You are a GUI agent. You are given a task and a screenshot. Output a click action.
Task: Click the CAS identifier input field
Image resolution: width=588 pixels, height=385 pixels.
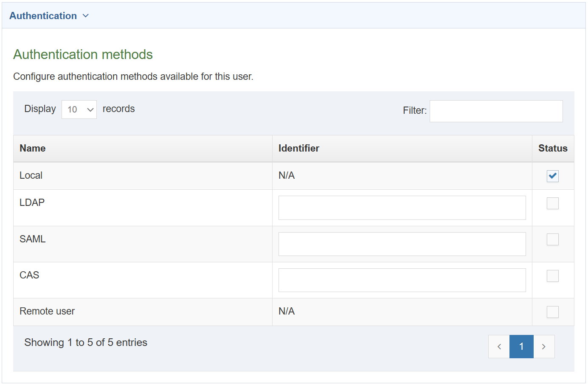pyautogui.click(x=402, y=280)
